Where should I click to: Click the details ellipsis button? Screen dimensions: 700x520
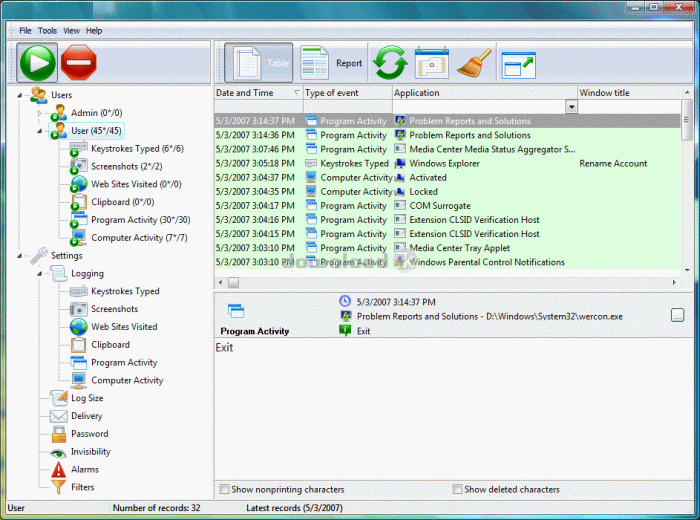click(677, 315)
